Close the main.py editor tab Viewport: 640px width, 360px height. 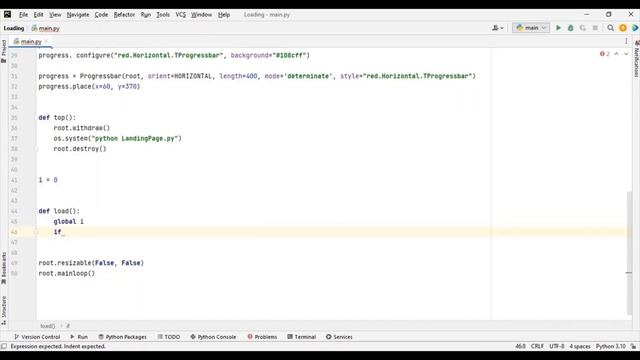(46, 41)
